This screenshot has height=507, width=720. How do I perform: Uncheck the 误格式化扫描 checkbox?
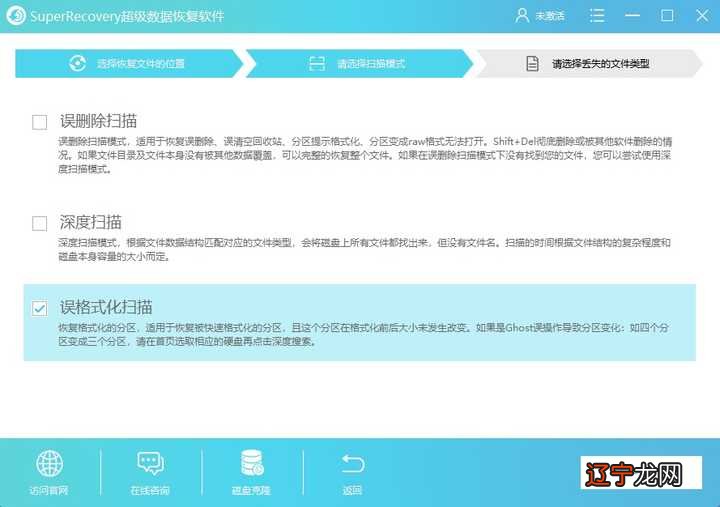point(39,308)
